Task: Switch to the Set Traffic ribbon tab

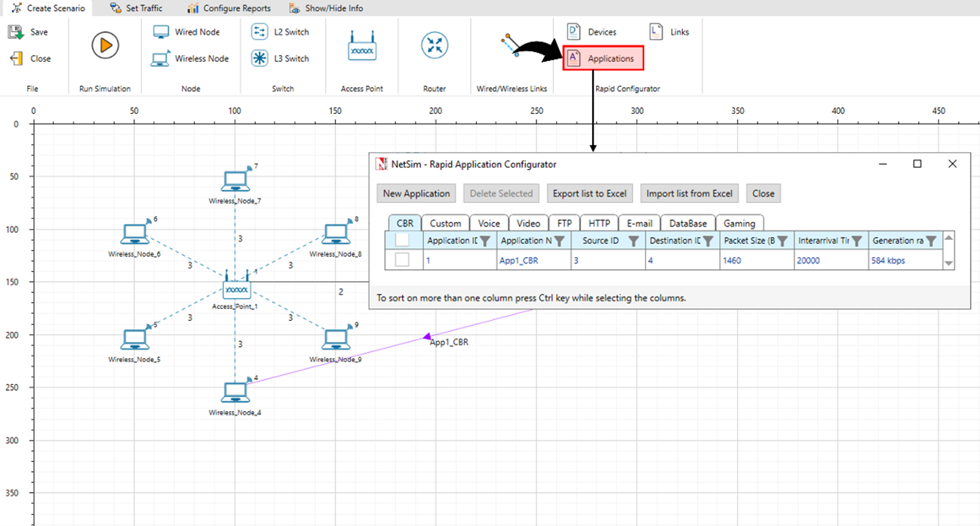Action: [136, 8]
